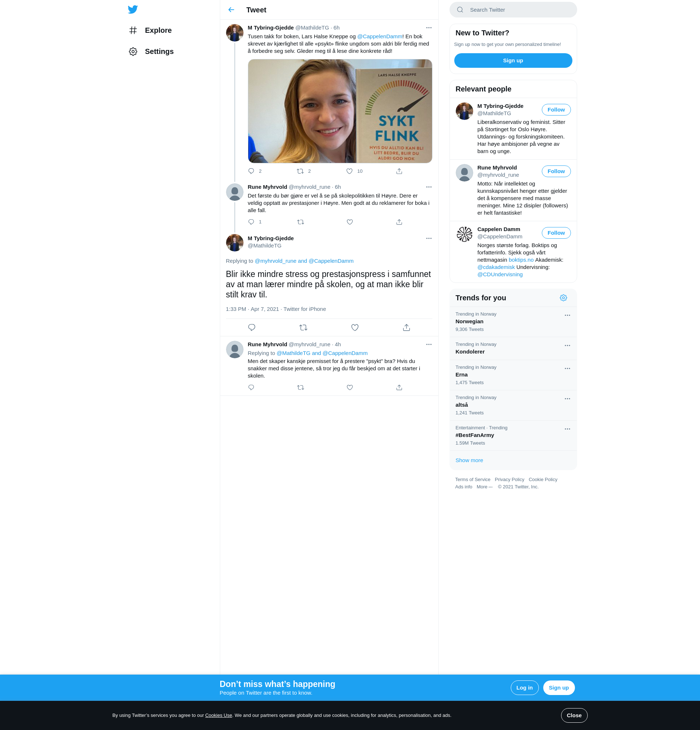The image size is (700, 730).
Task: Click Sign up in New to Twitter box
Action: pyautogui.click(x=513, y=60)
